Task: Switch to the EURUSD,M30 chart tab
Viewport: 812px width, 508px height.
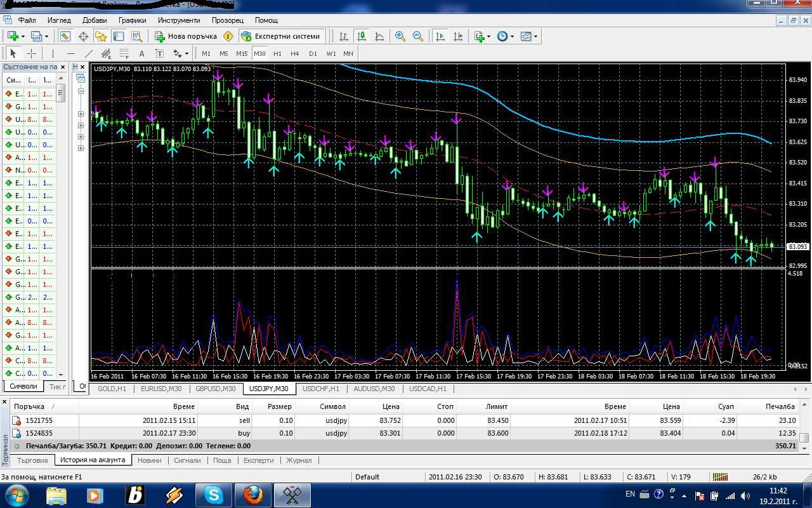Action: (161, 389)
